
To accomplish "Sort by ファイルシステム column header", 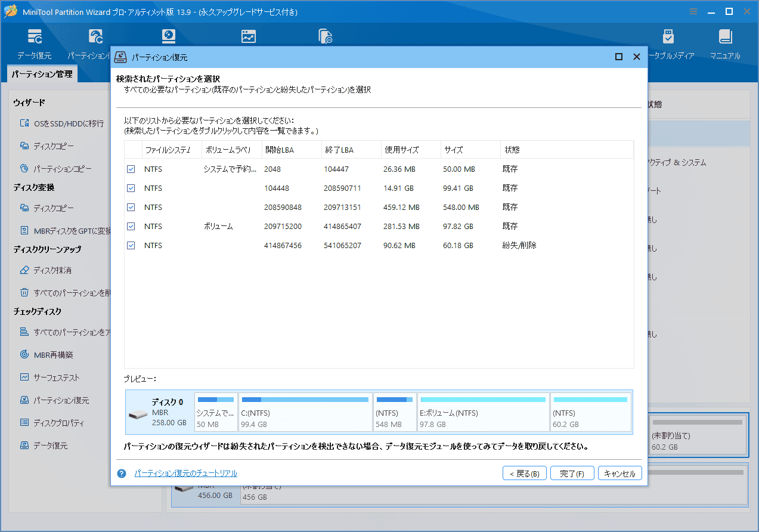I will point(171,150).
